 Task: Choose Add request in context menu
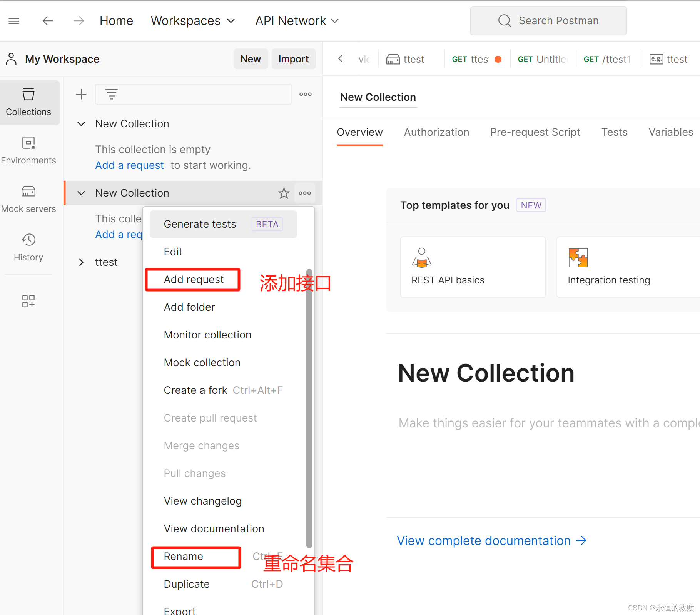193,280
